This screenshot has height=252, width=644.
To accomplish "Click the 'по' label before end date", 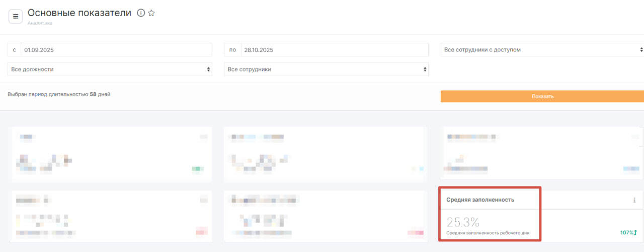I will pos(232,50).
